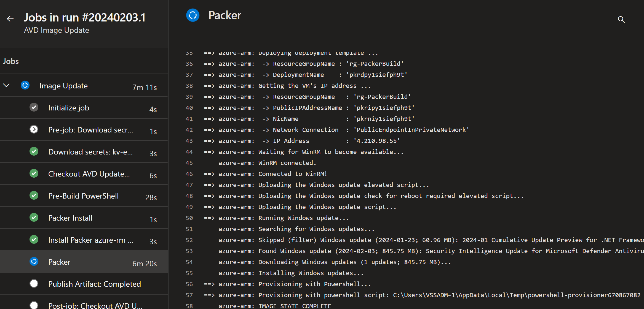The image size is (644, 309).
Task: Click the green check beside Packer Install
Action: pyautogui.click(x=34, y=218)
